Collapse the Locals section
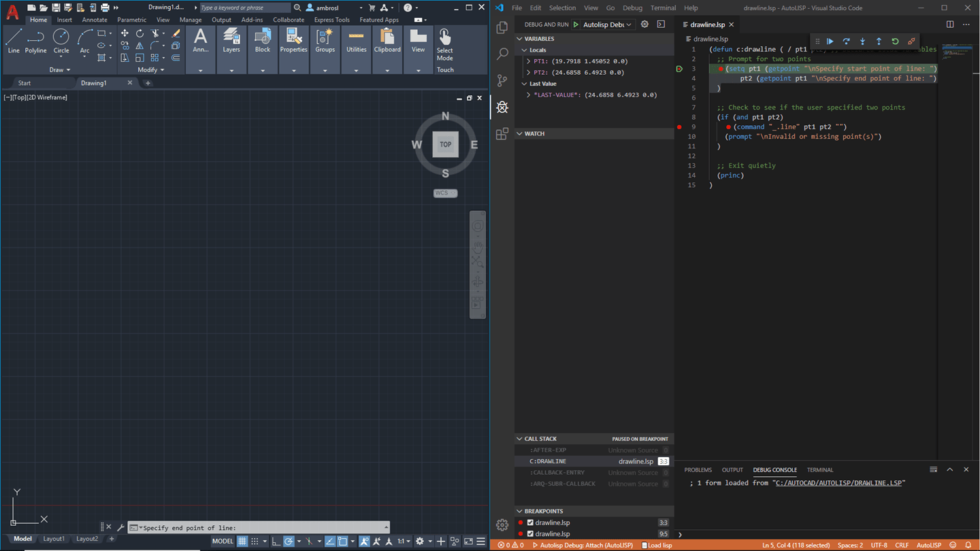 524,50
